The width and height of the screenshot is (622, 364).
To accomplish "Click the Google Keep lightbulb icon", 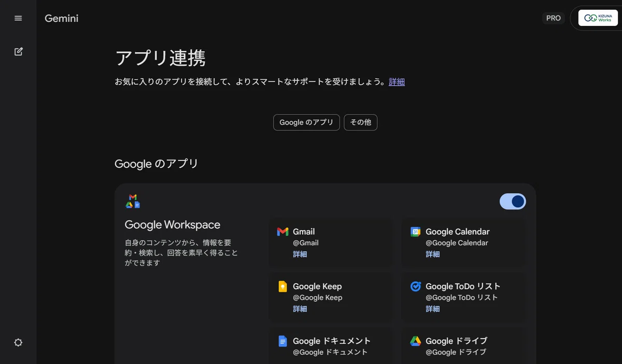I will (282, 286).
